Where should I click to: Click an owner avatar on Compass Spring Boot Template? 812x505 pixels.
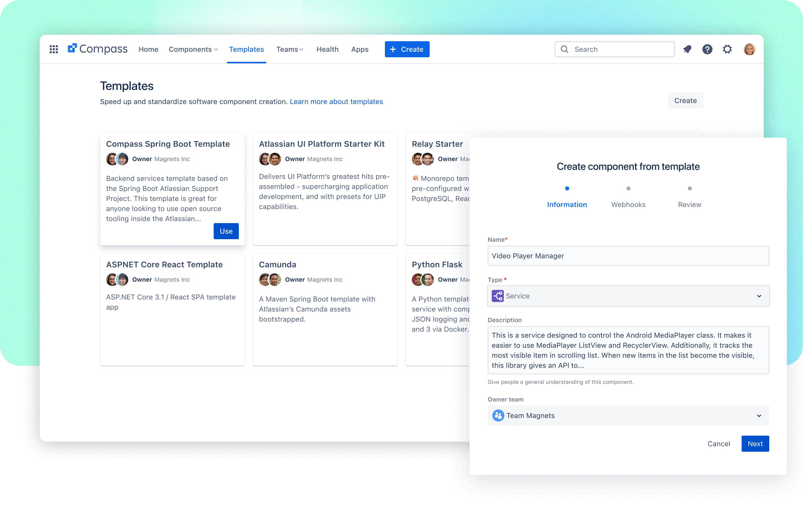112,159
